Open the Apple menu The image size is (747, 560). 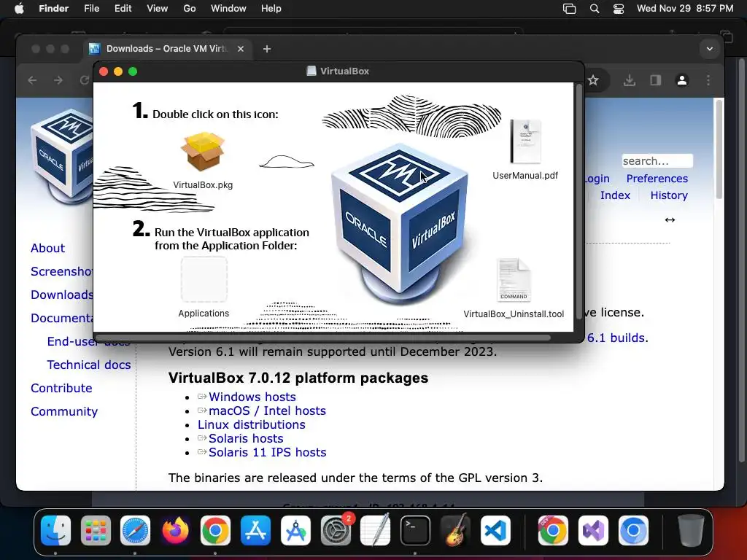[x=19, y=9]
